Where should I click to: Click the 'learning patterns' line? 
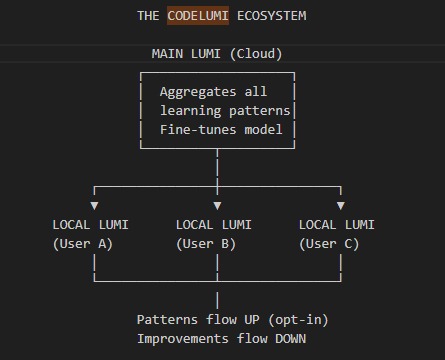click(225, 111)
